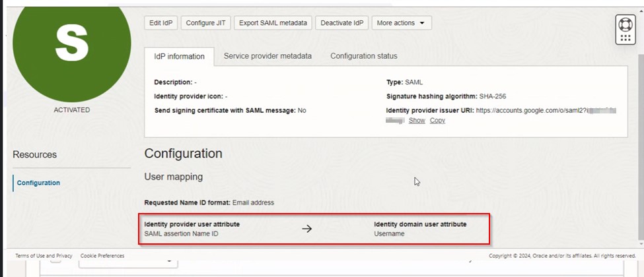Open the Configuration status tab
This screenshot has height=277, width=644.
click(363, 57)
